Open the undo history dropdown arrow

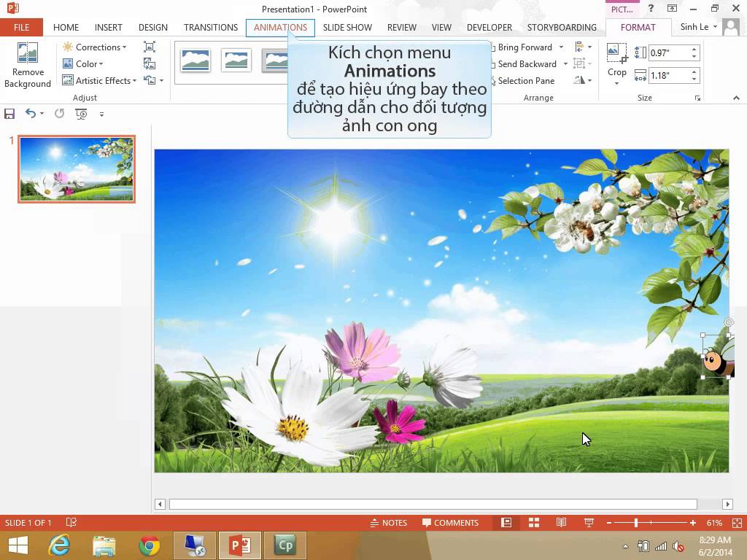pyautogui.click(x=42, y=113)
